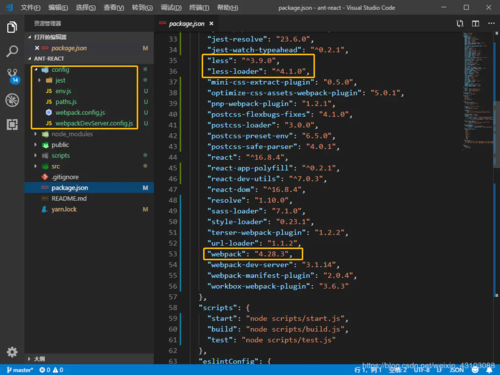
Task: Expand the jest folder
Action: (39, 80)
